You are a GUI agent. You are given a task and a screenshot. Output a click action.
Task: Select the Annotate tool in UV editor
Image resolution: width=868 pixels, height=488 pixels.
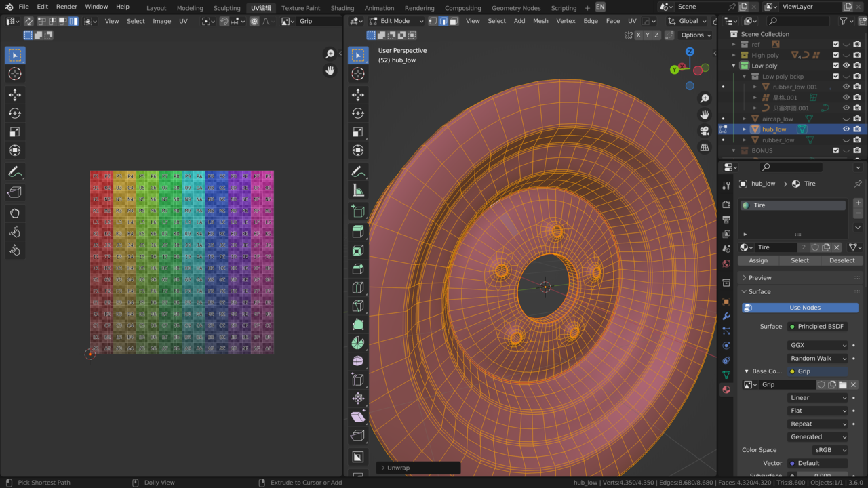[x=15, y=172]
